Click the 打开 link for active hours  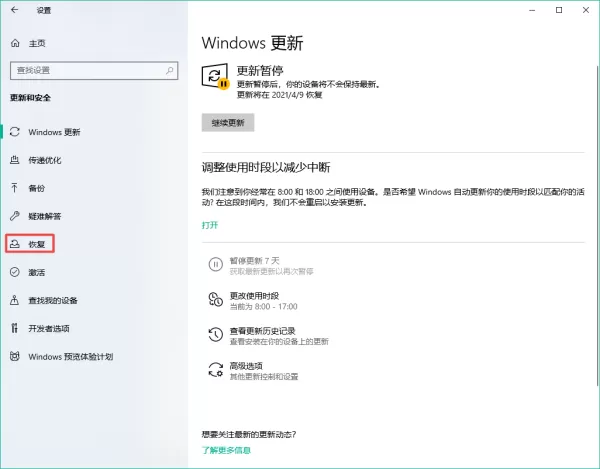pos(210,225)
